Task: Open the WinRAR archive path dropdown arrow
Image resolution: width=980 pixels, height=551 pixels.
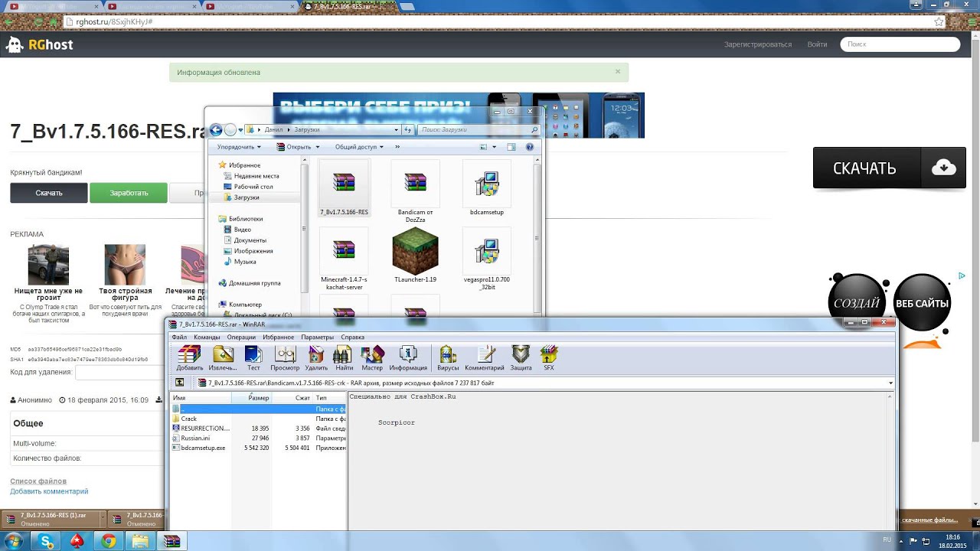Action: [x=890, y=383]
